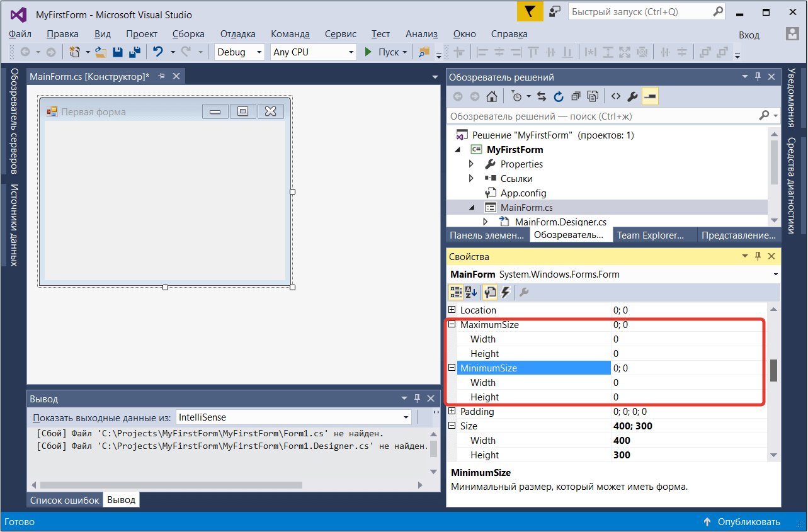Open the feedback icon next to Quick Launch
The height and width of the screenshot is (532, 808).
(555, 12)
